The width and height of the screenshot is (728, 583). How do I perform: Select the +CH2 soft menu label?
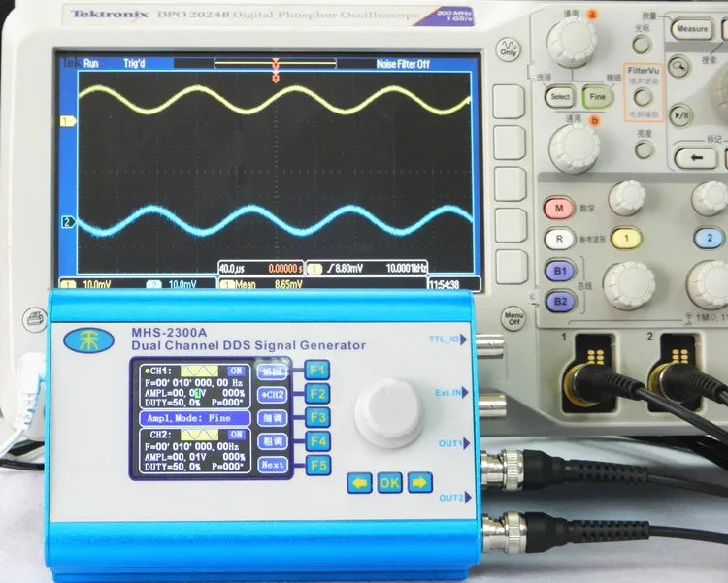(x=273, y=395)
